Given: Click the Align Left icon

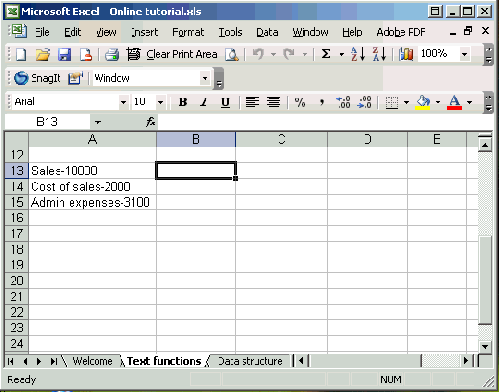Looking at the screenshot, I should (252, 102).
